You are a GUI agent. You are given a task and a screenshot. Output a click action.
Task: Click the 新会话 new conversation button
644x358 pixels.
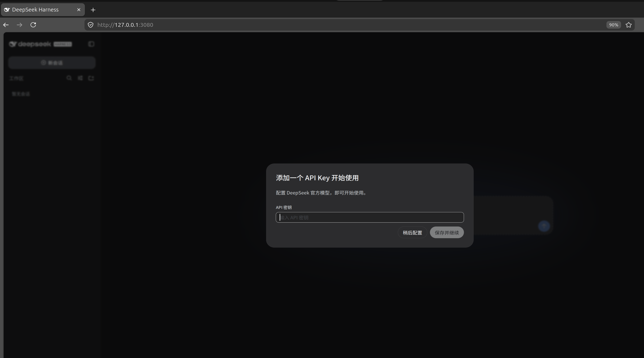52,63
